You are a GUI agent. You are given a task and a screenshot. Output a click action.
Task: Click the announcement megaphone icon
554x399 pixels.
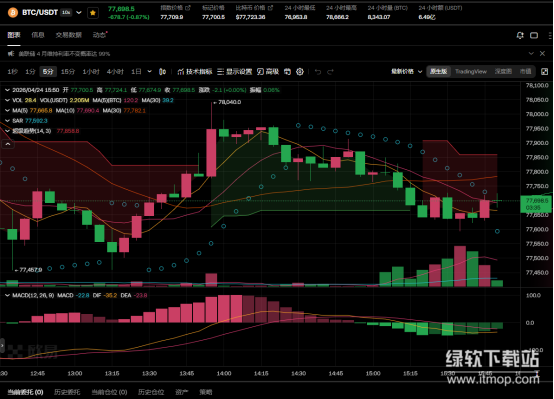point(11,53)
